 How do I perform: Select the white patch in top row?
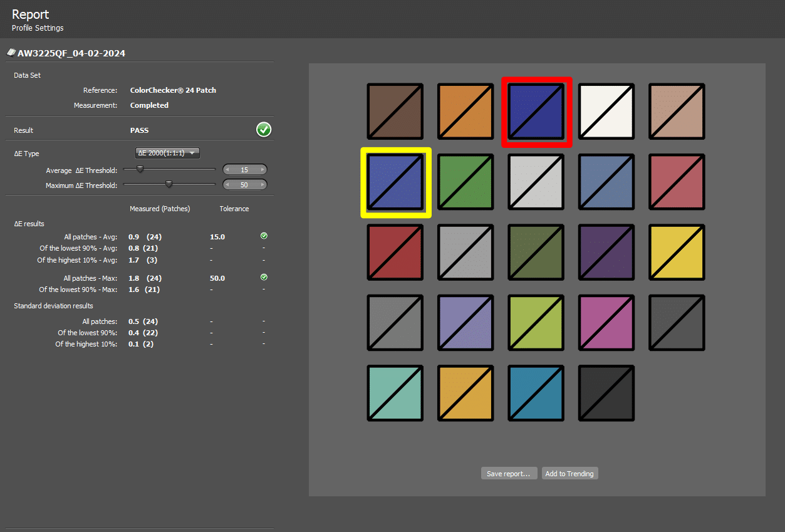click(x=606, y=112)
